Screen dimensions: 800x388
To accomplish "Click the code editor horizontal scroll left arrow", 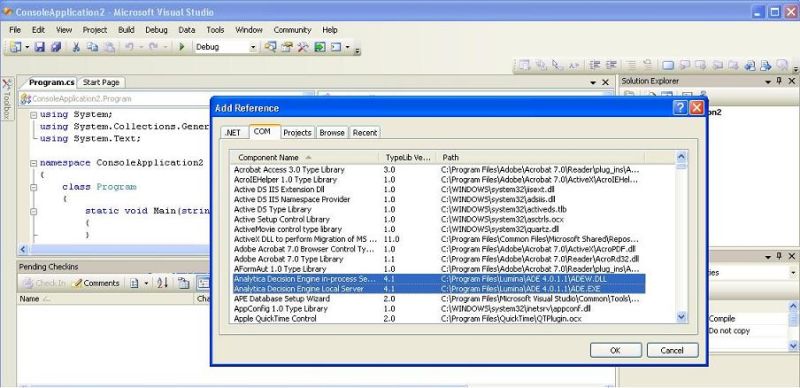I will coord(23,250).
